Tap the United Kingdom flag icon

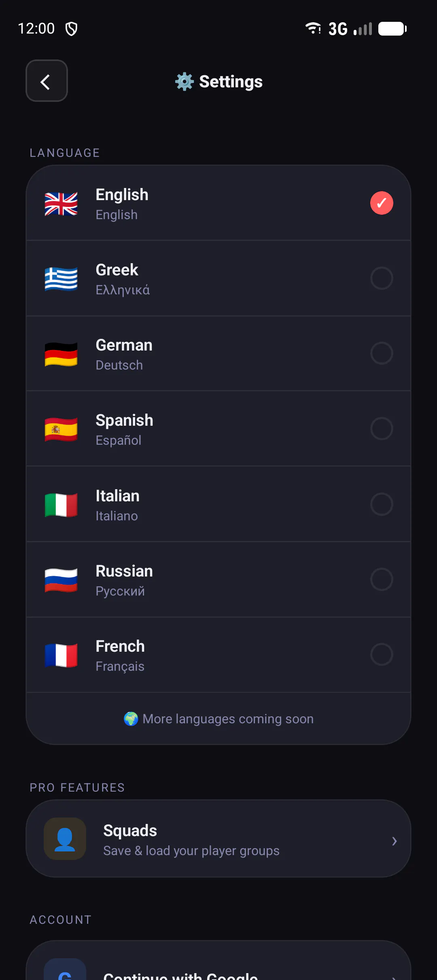tap(61, 204)
